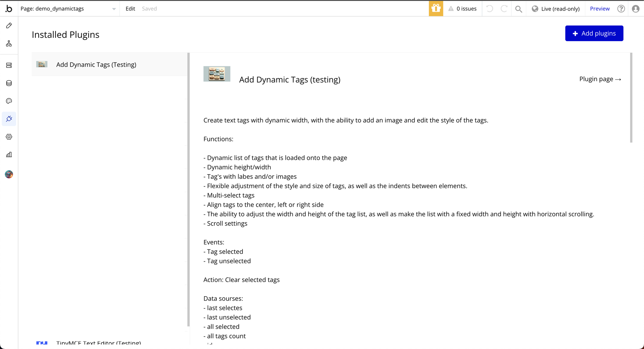
Task: Click '- last unselected' line
Action: click(x=227, y=317)
